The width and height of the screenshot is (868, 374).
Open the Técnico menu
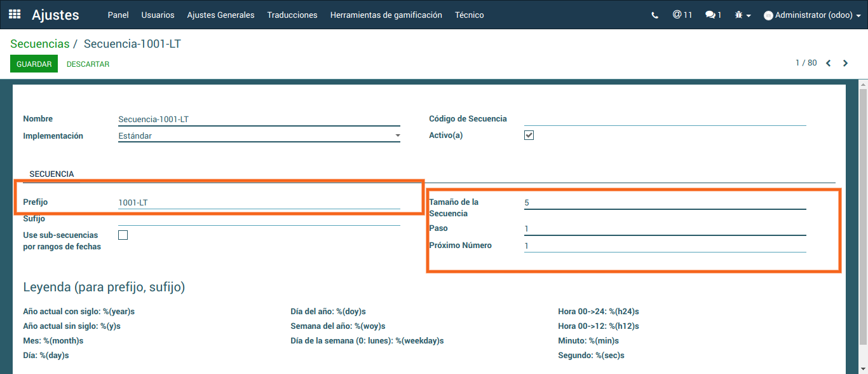[469, 15]
